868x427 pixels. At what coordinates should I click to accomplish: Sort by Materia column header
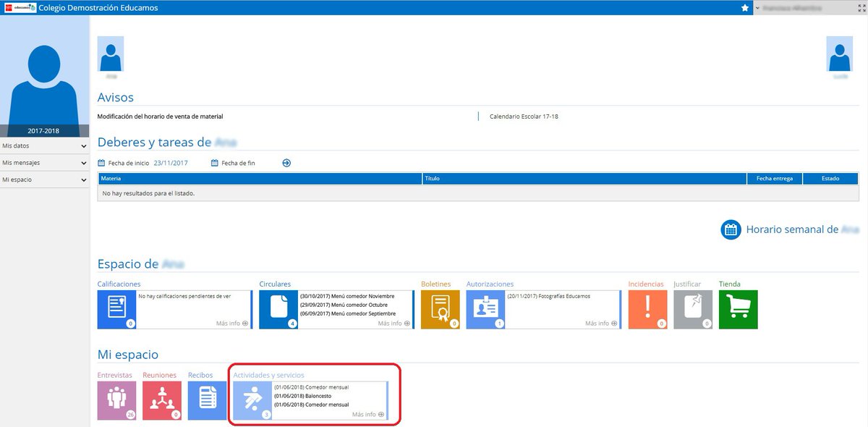[x=260, y=178]
